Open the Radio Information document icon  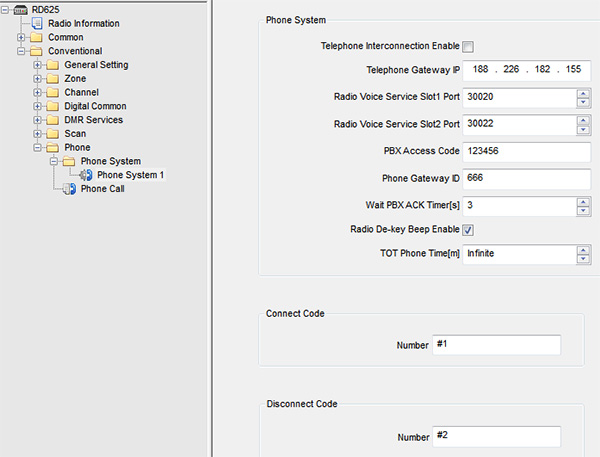(37, 23)
